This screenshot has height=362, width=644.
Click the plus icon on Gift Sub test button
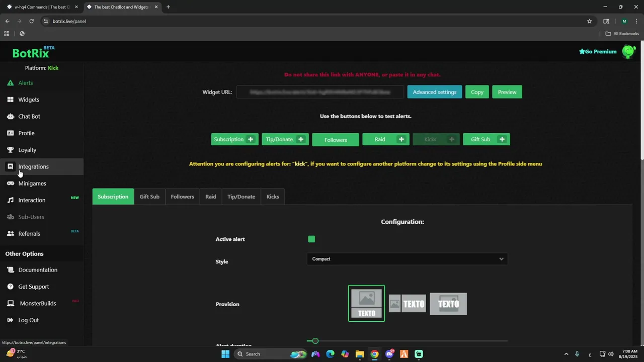coord(502,139)
